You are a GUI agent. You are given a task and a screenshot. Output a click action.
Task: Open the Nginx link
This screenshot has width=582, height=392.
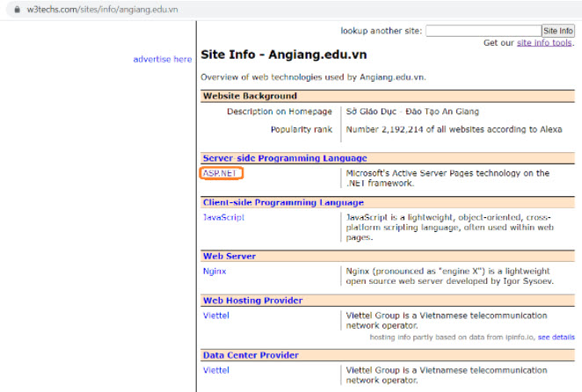point(215,272)
